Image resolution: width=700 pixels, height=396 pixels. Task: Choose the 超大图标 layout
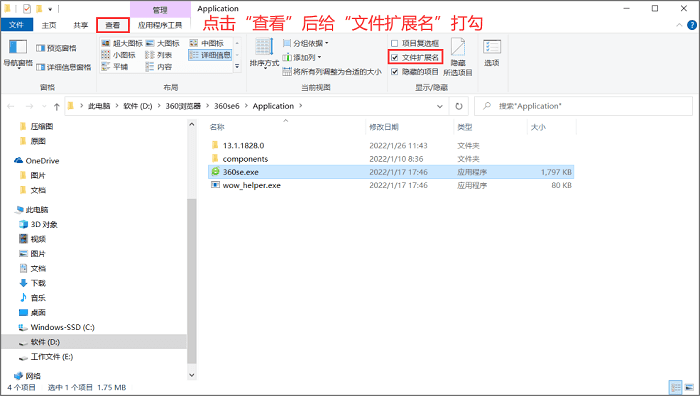tap(122, 43)
